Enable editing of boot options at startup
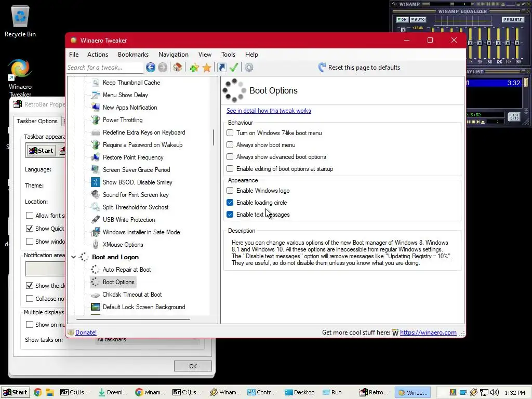The image size is (532, 399). pos(230,169)
